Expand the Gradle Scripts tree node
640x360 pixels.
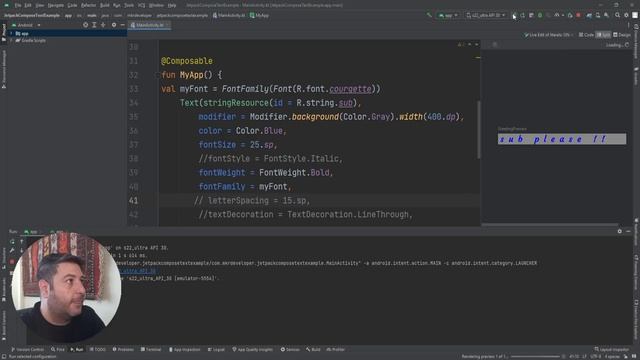tap(11, 40)
